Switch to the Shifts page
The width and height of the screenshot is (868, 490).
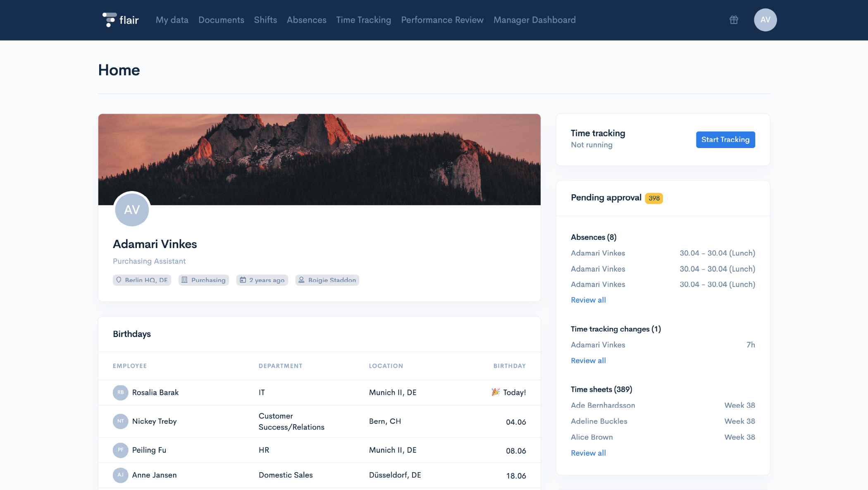click(265, 19)
